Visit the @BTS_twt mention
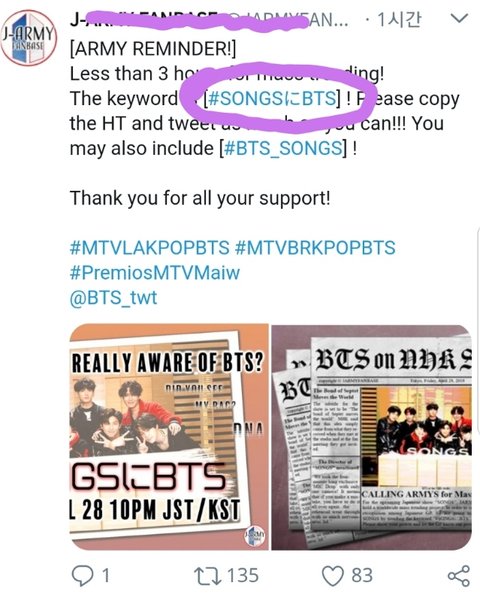Screen dimensions: 480x601 pos(113,298)
